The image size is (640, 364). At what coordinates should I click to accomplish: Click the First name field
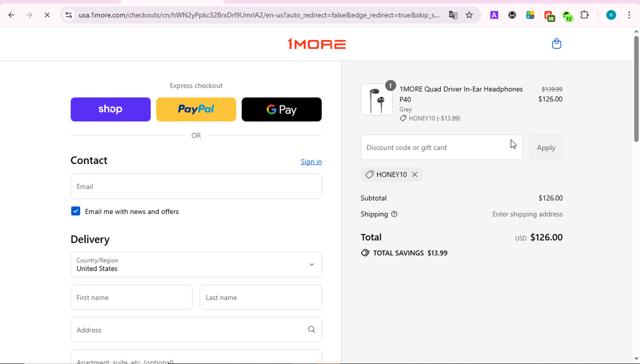coord(131,297)
